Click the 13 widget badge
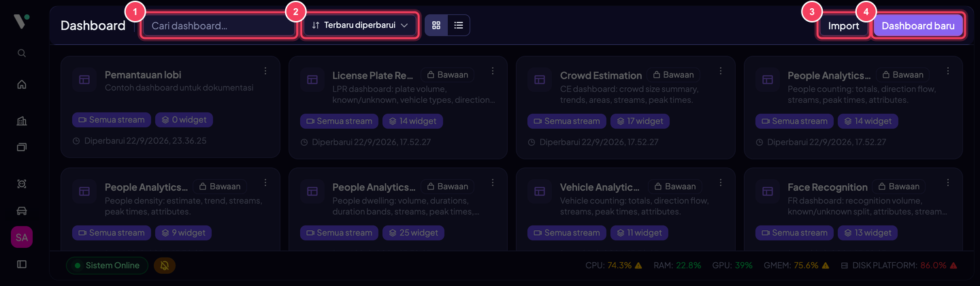The height and width of the screenshot is (286, 980). click(868, 233)
